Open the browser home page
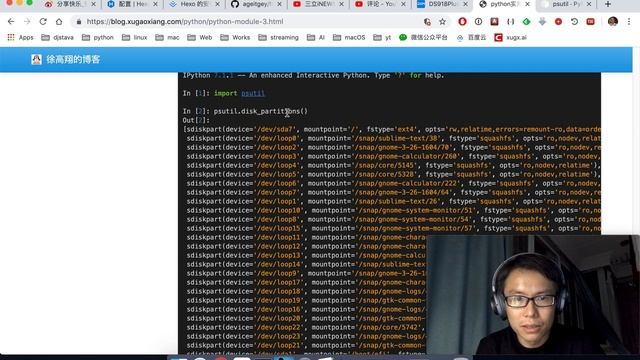The image size is (640, 360). coord(59,22)
